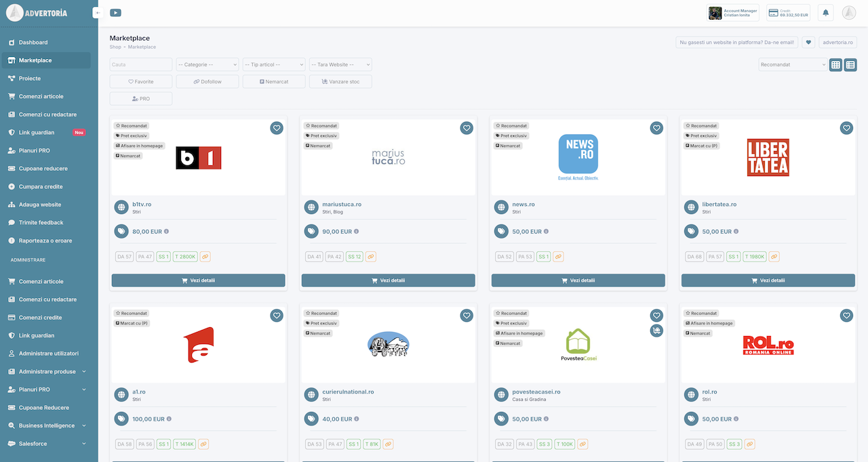Click the Cauta search field
This screenshot has width=868, height=462.
pos(141,64)
